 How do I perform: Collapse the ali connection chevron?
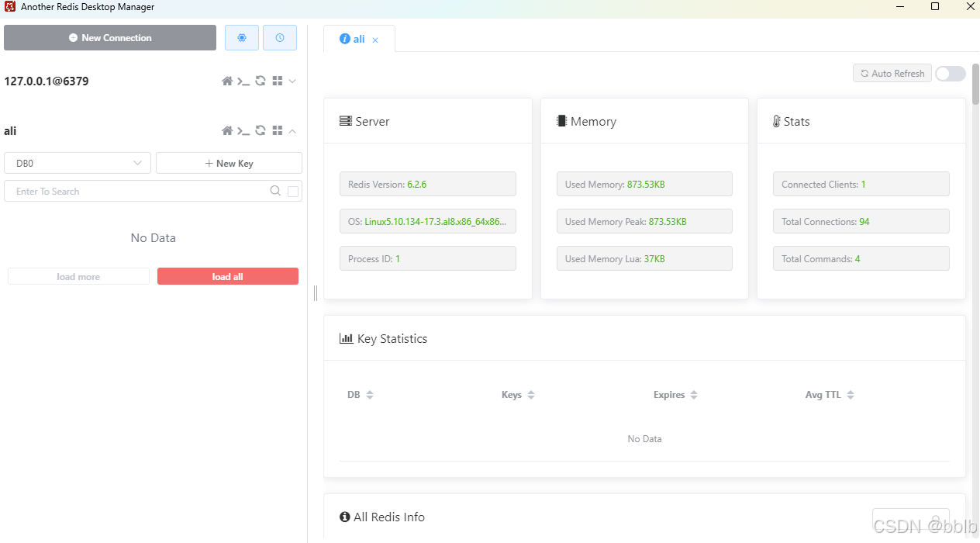click(x=292, y=130)
